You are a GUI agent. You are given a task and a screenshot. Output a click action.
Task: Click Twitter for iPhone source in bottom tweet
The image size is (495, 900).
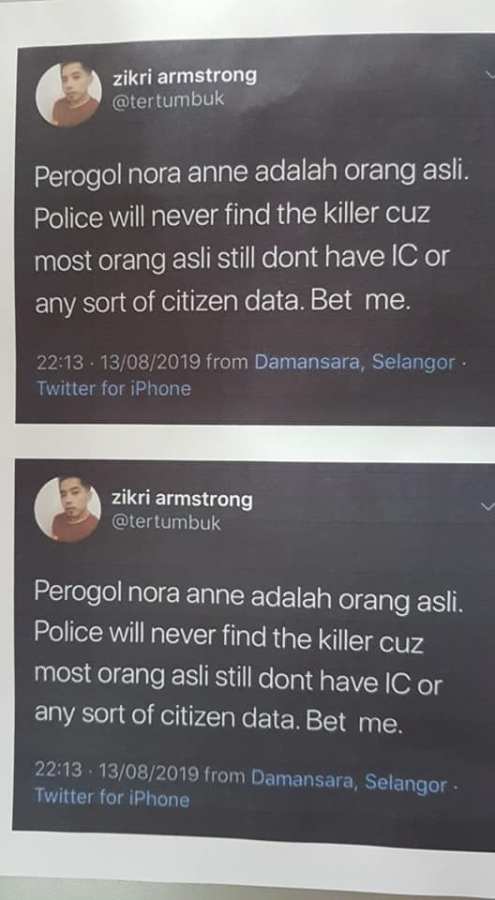(x=111, y=797)
